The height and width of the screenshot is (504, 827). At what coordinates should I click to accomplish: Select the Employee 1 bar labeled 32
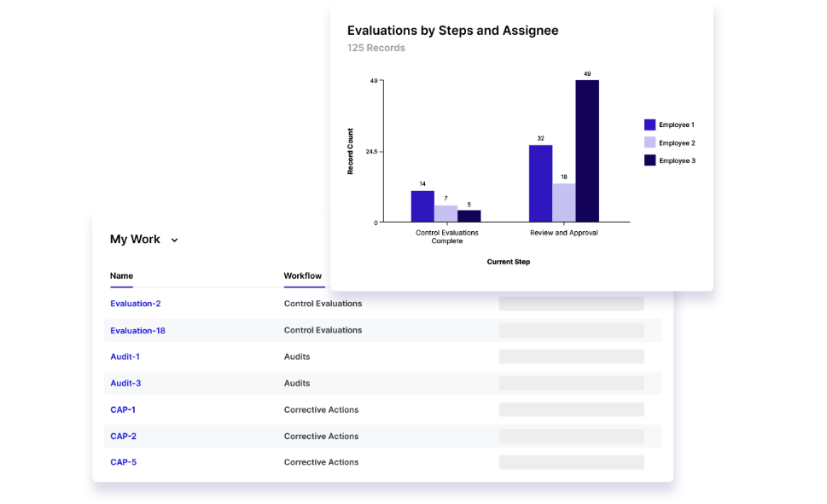pos(540,183)
